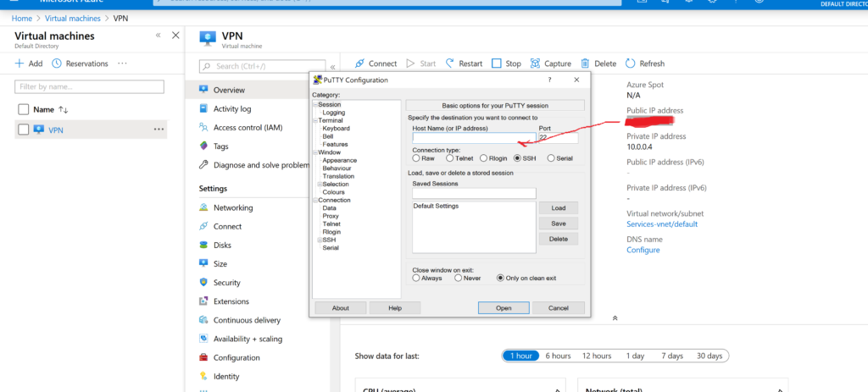Click the Capture icon in toolbar
This screenshot has width=868, height=392.
point(536,63)
